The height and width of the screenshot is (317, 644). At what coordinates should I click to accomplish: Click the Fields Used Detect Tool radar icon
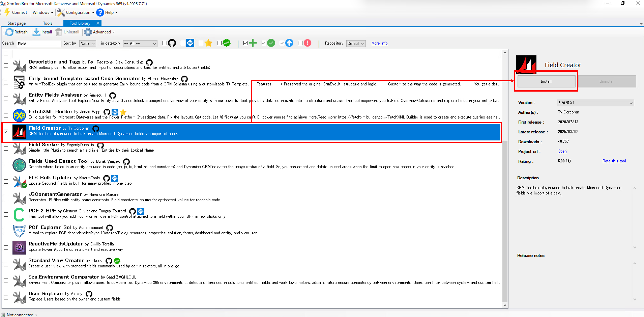tap(19, 165)
